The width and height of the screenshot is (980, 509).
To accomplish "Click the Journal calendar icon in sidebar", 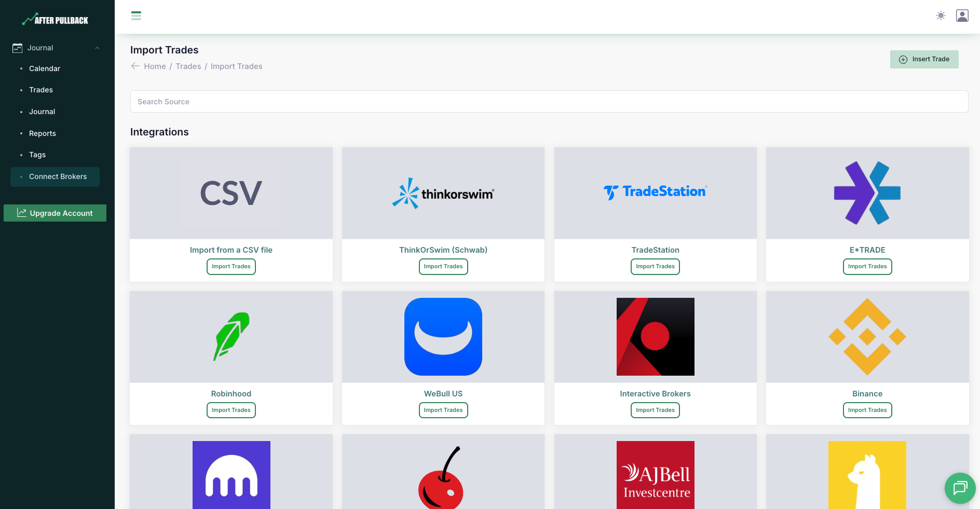I will point(17,48).
